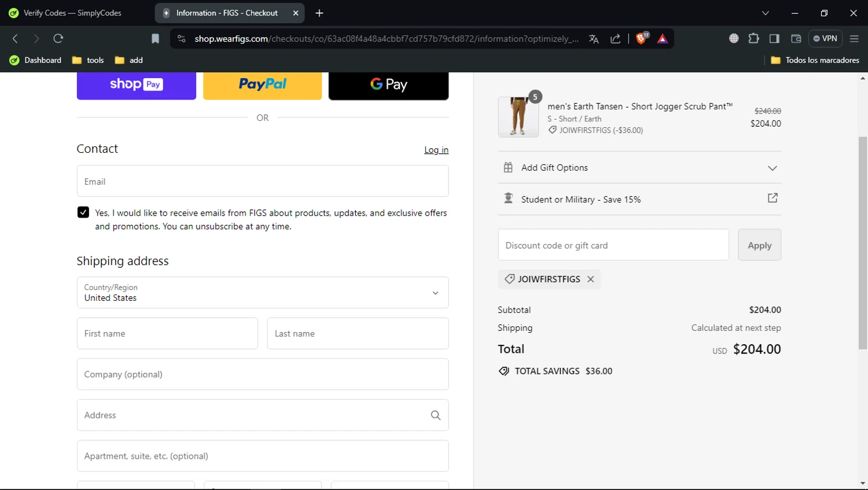
Task: Go back to previous page
Action: [16, 39]
